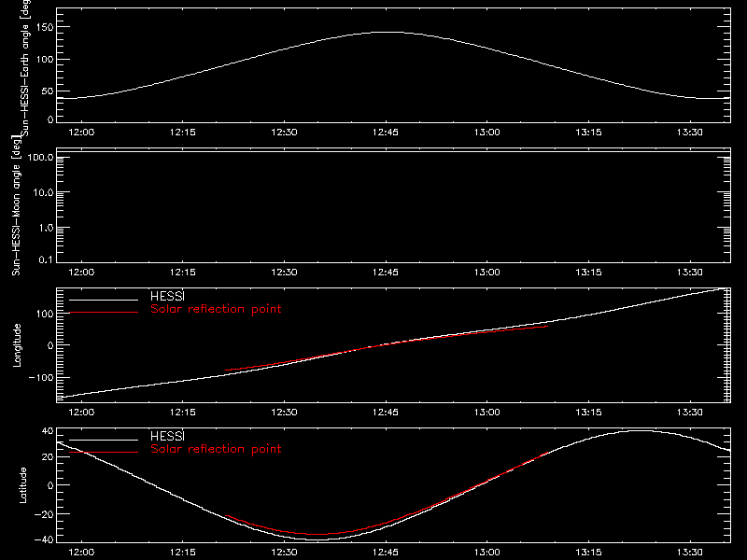Click 13:00 time label under Latitude plot
747x560 pixels.
coord(486,552)
